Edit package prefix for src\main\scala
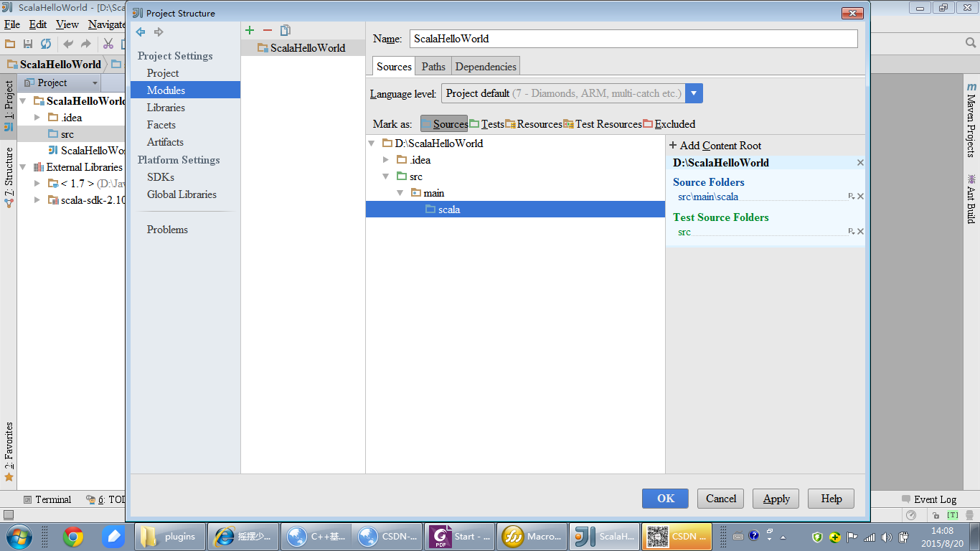This screenshot has height=551, width=980. [852, 197]
